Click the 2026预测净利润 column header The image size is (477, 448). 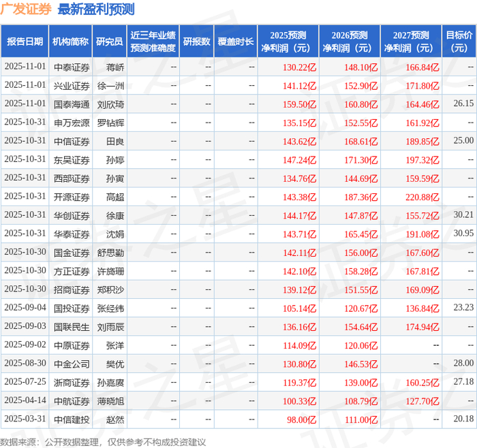pos(350,42)
